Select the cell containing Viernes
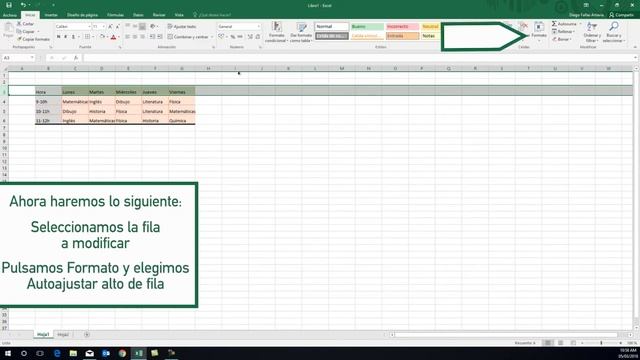 click(182, 92)
